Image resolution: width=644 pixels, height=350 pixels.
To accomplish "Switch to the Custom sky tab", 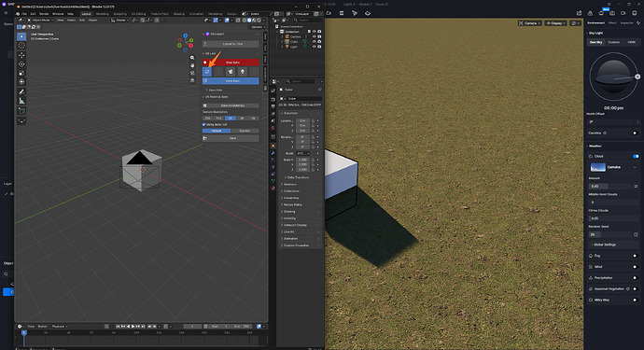I will coord(613,42).
